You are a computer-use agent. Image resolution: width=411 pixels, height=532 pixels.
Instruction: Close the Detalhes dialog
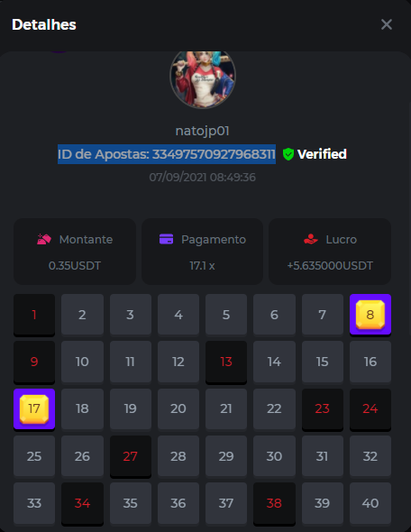click(x=387, y=24)
